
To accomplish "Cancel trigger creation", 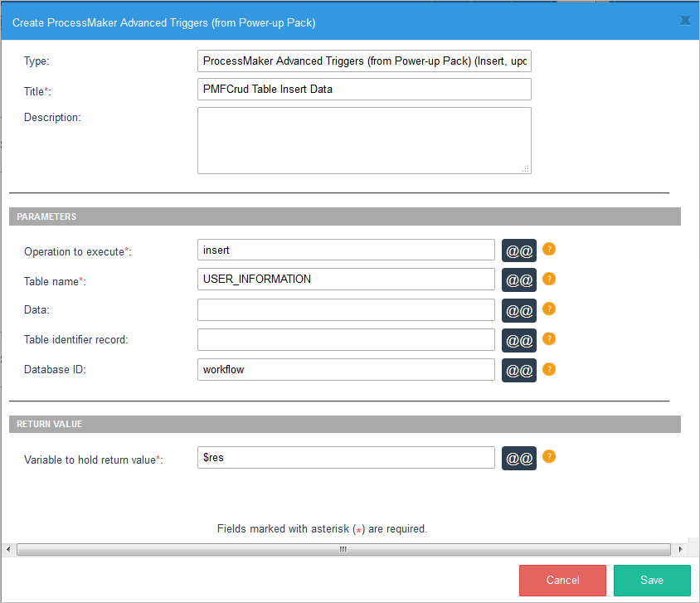I will (562, 581).
